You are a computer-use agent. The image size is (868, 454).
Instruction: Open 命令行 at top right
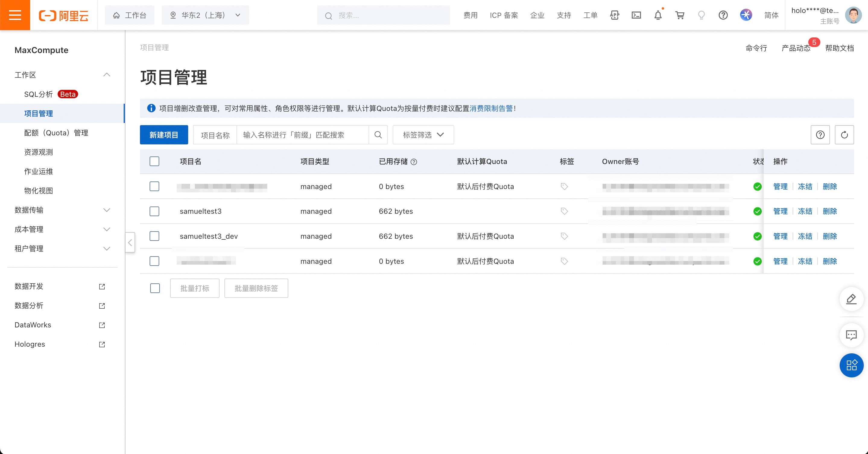pos(756,48)
